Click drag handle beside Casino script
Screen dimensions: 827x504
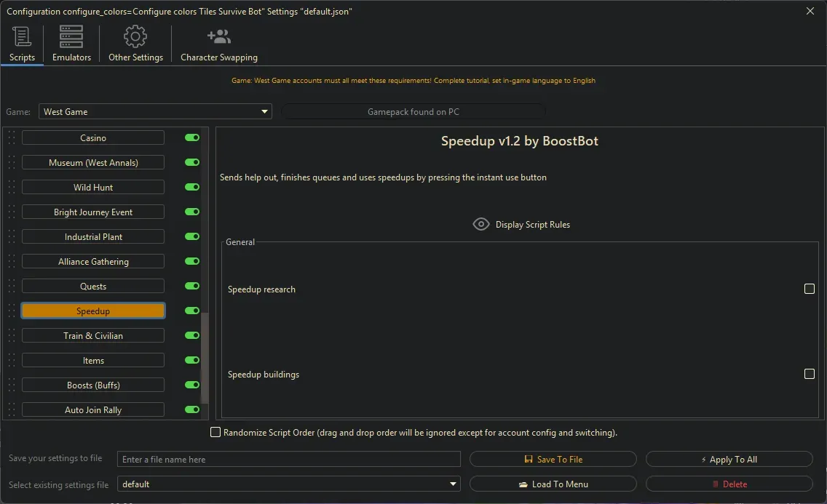pyautogui.click(x=12, y=138)
